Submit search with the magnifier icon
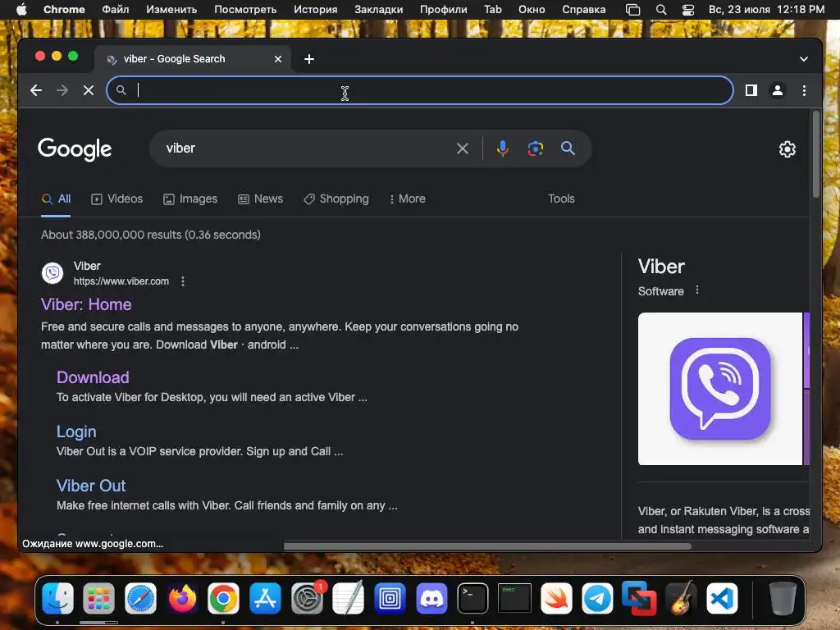This screenshot has height=630, width=840. (568, 148)
